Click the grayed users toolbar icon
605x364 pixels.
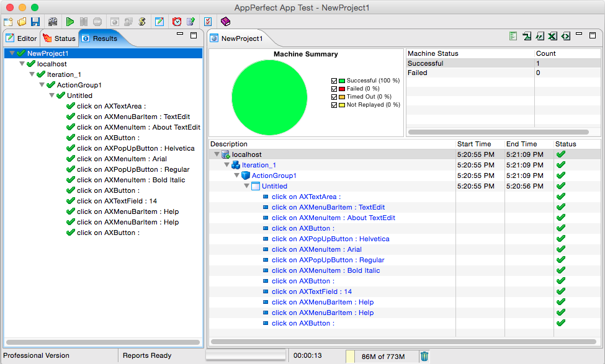click(128, 22)
